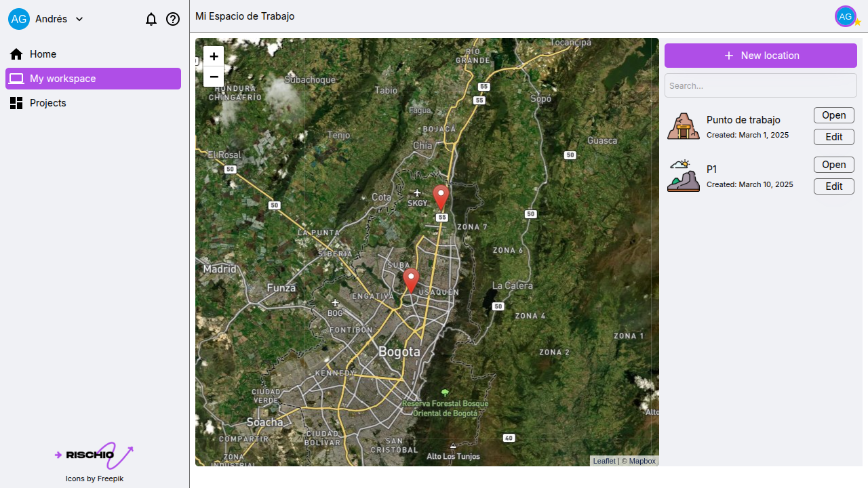Screen dimensions: 868x488
Task: Click the My workspace laptop icon
Action: 16,78
